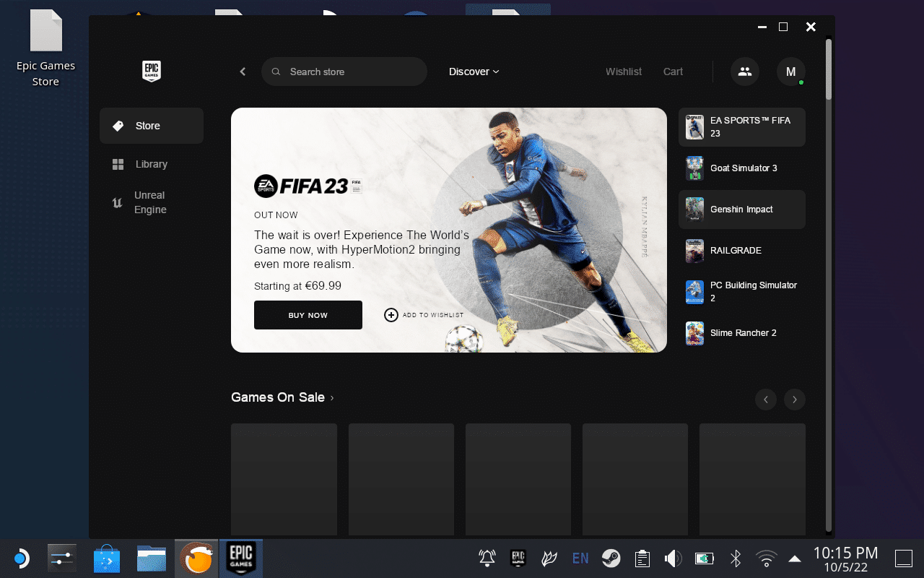Image resolution: width=924 pixels, height=578 pixels.
Task: Open Bluetooth settings in tray
Action: pyautogui.click(x=736, y=558)
